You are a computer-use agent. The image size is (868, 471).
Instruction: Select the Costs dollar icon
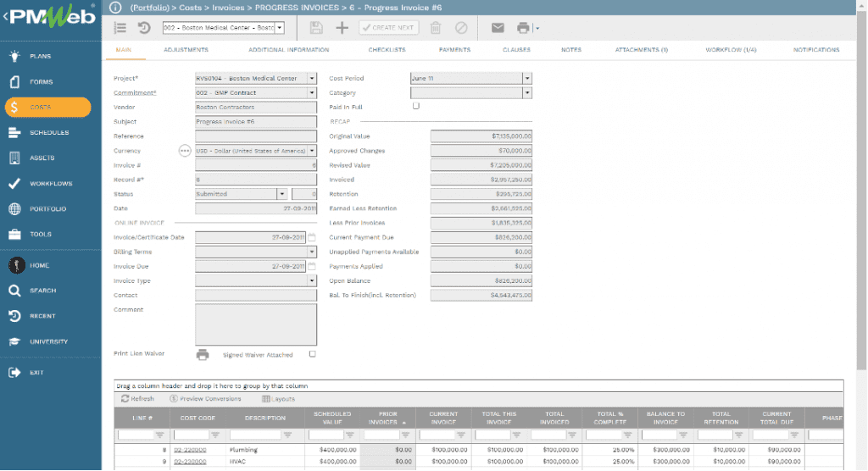[x=15, y=107]
